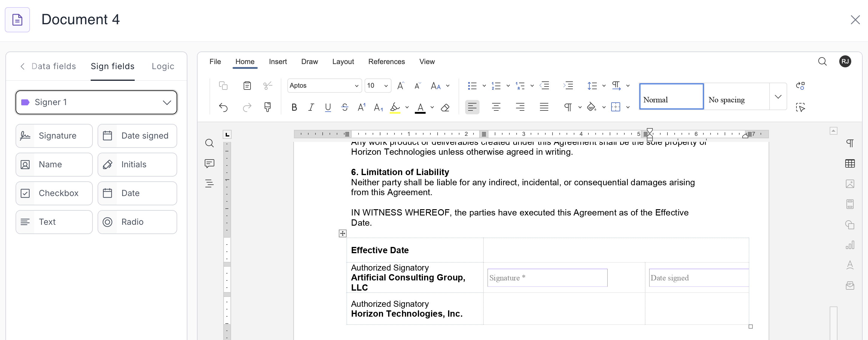Viewport: 868px width, 340px height.
Task: Open the comments panel icon
Action: tap(209, 163)
